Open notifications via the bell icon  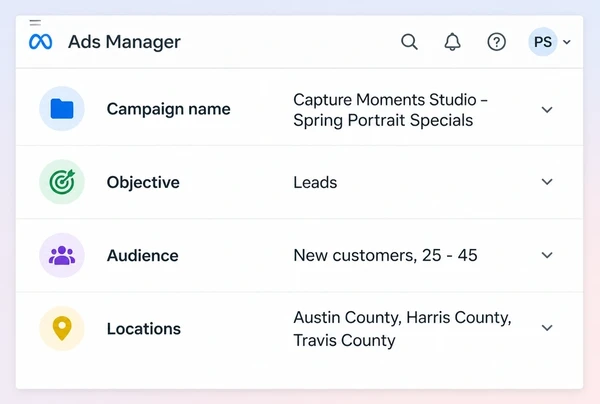point(452,42)
